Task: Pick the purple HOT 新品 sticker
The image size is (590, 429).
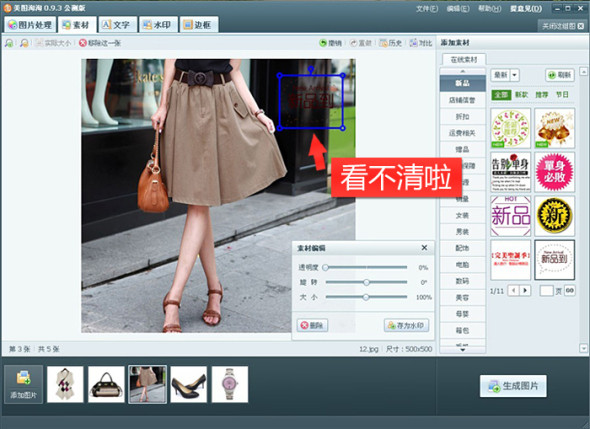Action: 511,216
